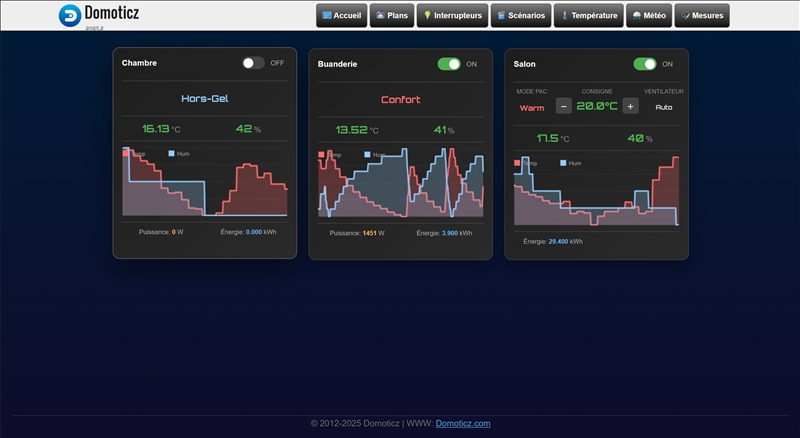Click the Chambre card title
The height and width of the screenshot is (438, 800).
(139, 63)
